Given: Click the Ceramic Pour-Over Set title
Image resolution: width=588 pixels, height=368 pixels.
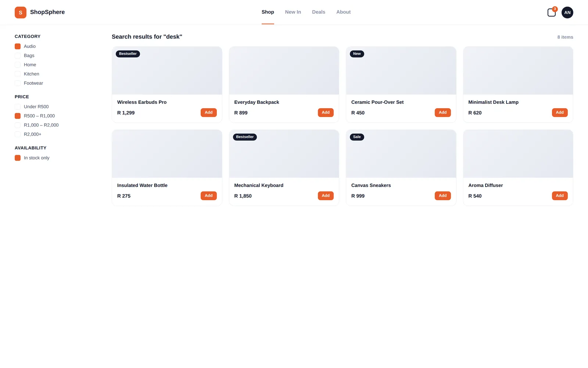Looking at the screenshot, I should coord(377,102).
